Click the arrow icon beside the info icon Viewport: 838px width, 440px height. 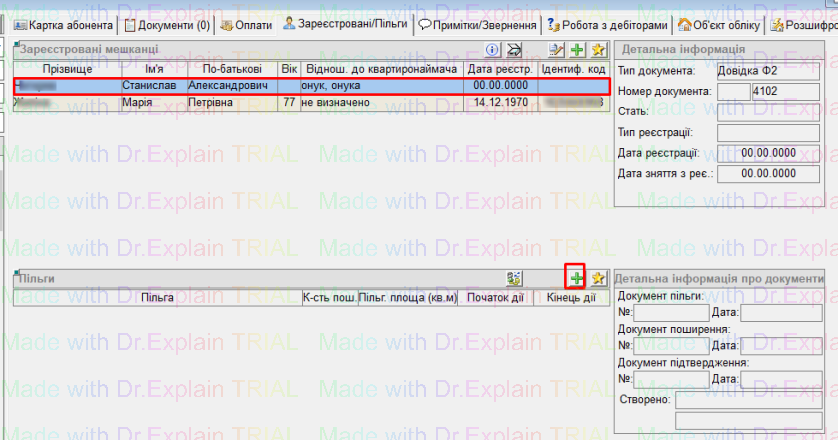tap(514, 49)
